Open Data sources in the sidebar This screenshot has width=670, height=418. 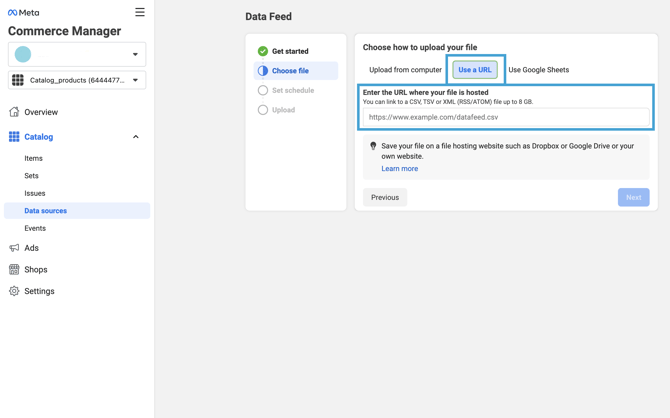(46, 211)
